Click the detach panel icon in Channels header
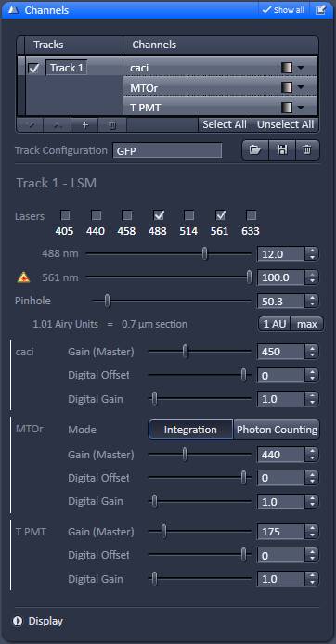Viewport: 336px width, 644px height. tap(321, 10)
